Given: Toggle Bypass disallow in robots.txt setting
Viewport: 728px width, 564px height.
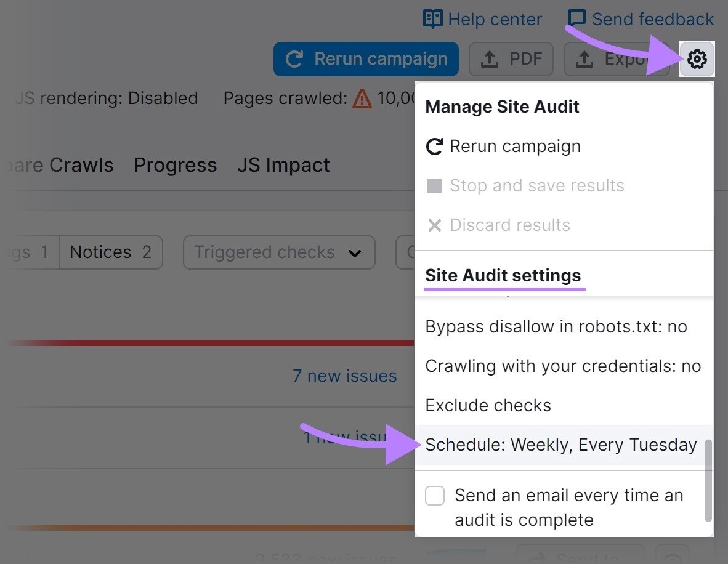Looking at the screenshot, I should [x=556, y=326].
